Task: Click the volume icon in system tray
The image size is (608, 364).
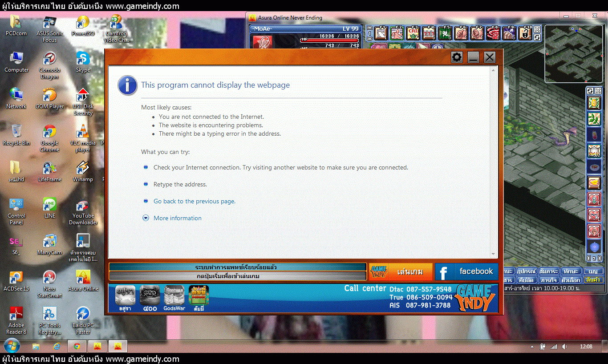Action: coord(565,347)
